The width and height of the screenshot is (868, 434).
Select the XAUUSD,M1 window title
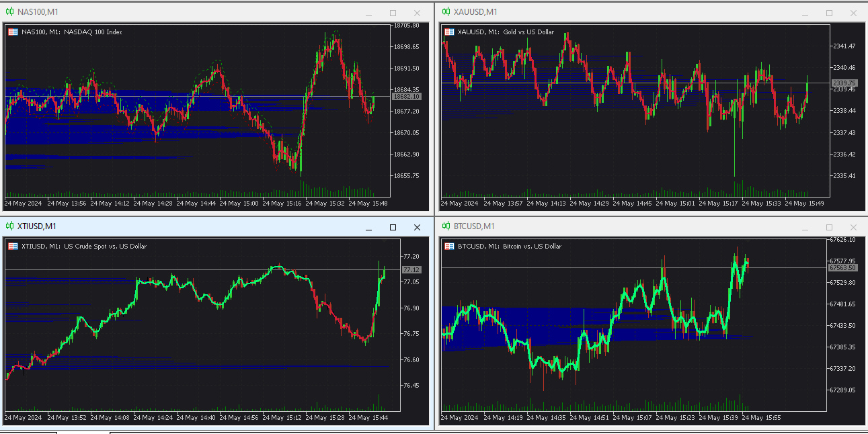point(475,12)
